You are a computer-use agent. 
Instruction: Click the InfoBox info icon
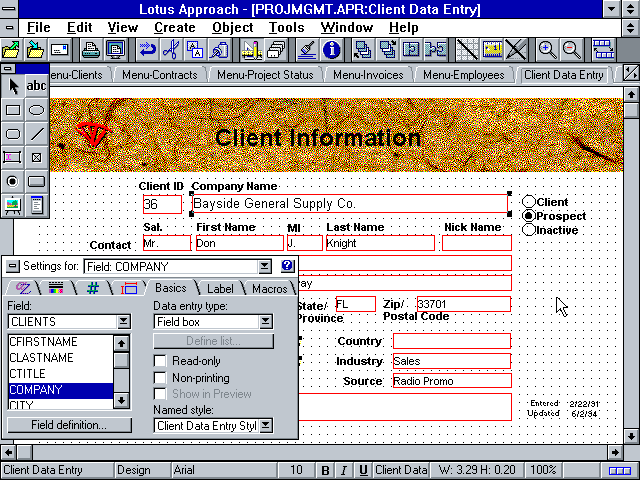pos(331,50)
